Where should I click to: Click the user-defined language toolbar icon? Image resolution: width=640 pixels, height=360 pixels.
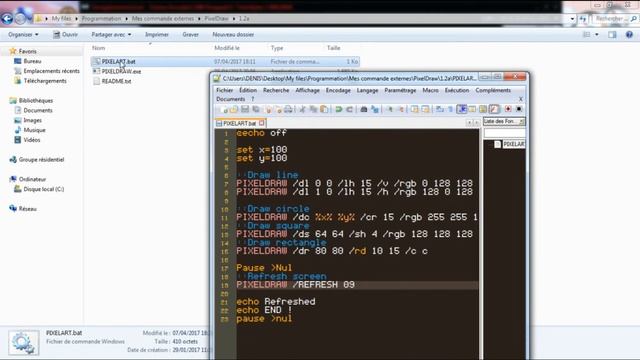pos(473,109)
